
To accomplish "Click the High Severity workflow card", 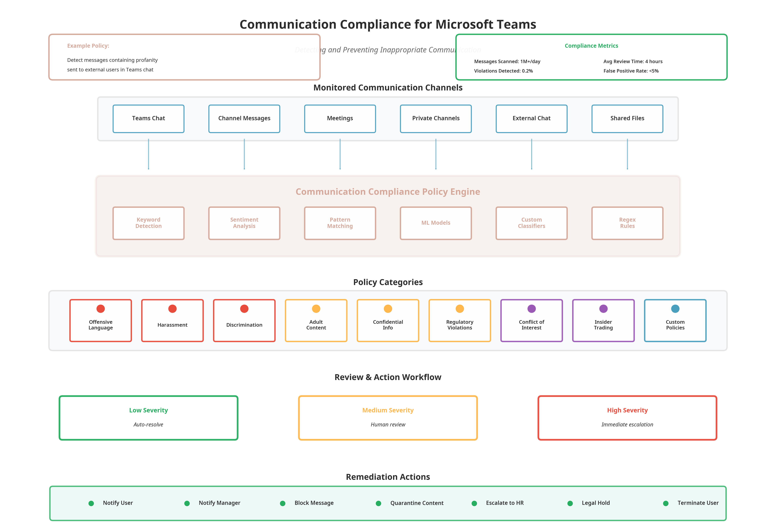I will pos(627,417).
